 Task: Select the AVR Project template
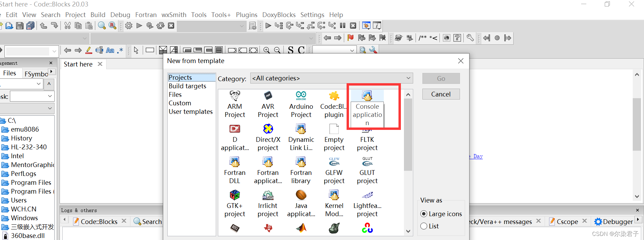268,104
